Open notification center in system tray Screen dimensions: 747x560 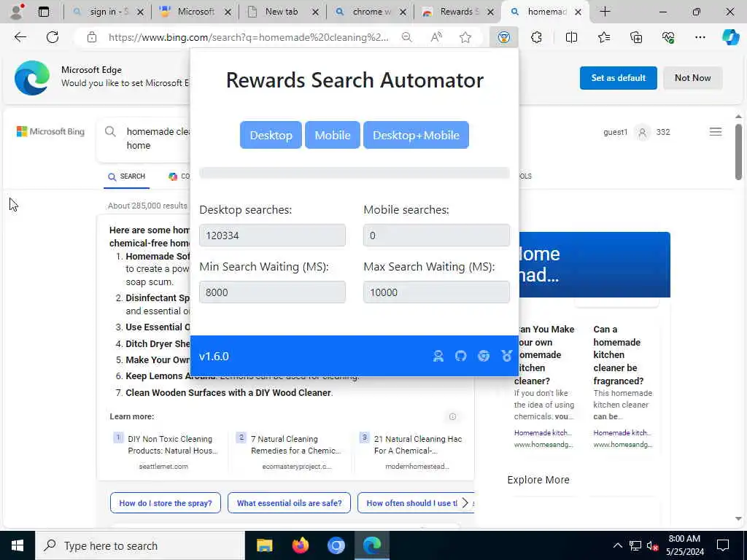(x=723, y=545)
